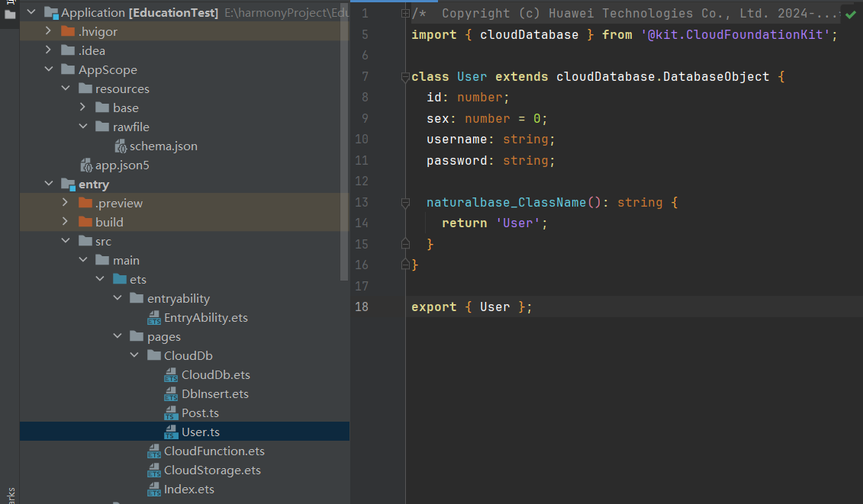Click line number 18 in gutter
Screen dimensions: 863x504
[362, 307]
